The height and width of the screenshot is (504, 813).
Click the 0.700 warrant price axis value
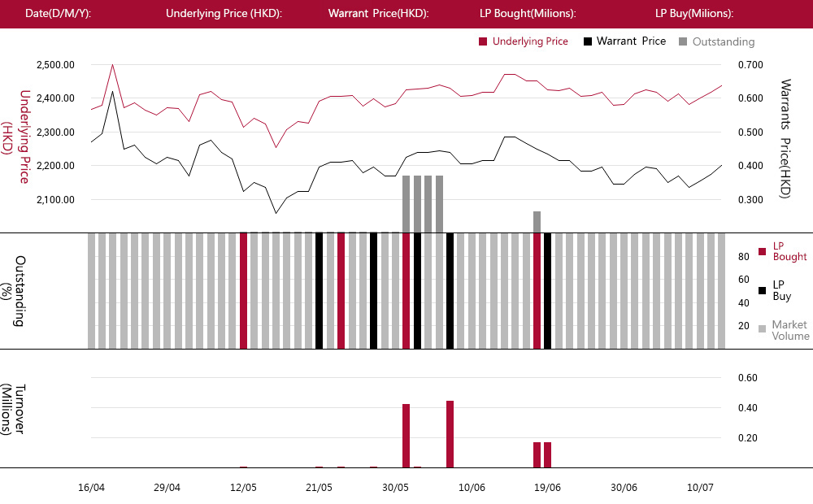750,65
